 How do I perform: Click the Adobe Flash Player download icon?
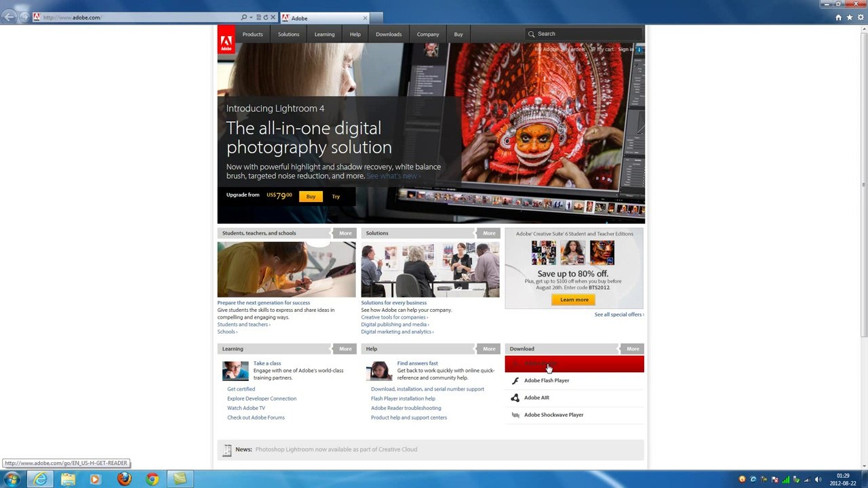point(515,381)
